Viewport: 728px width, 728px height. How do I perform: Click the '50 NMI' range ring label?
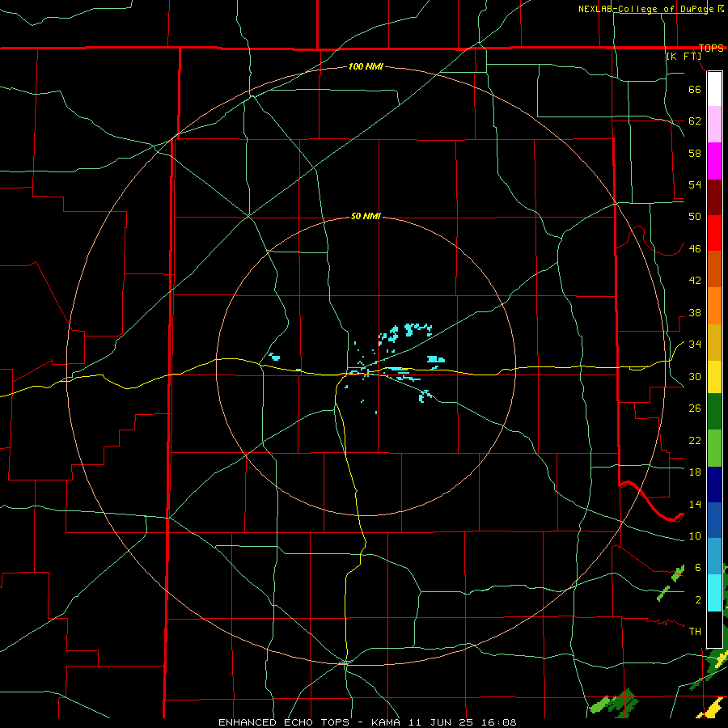(366, 216)
